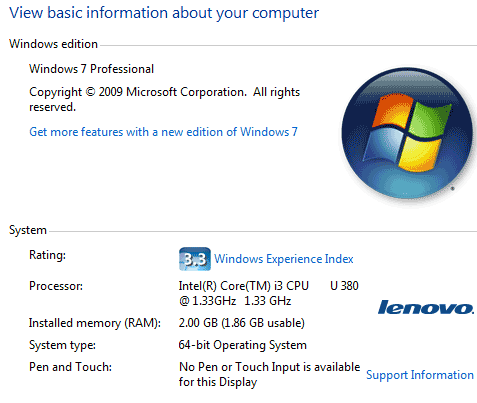Select the Windows 7 Professional edition text
Image resolution: width=477 pixels, height=403 pixels.
[x=92, y=69]
